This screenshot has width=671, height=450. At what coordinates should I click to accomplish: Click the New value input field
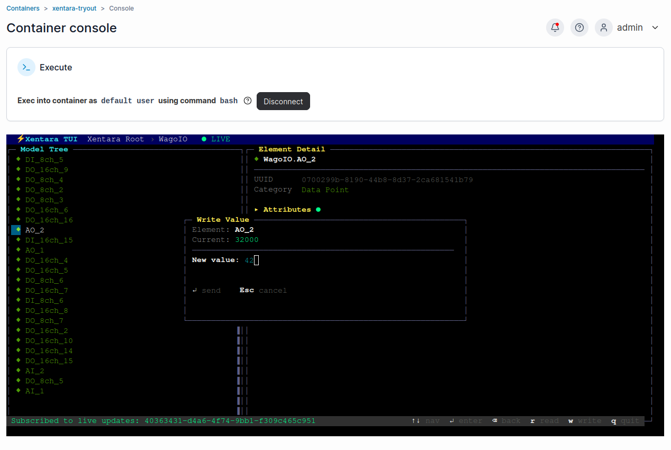(252, 260)
